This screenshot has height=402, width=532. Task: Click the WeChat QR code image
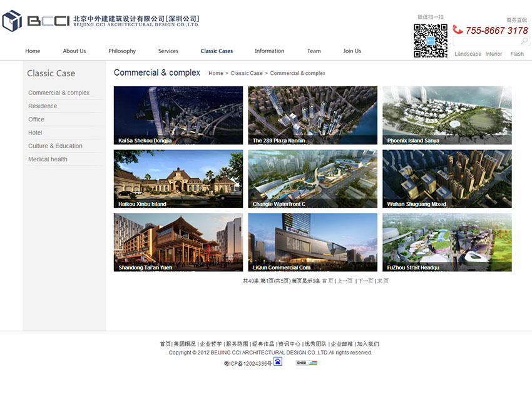tap(430, 41)
